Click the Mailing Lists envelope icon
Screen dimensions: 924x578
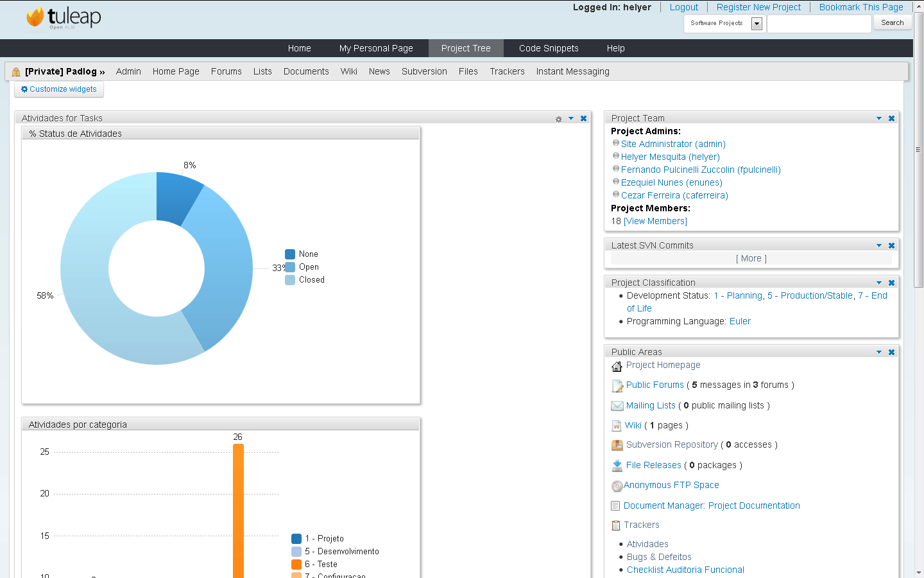[x=617, y=406]
